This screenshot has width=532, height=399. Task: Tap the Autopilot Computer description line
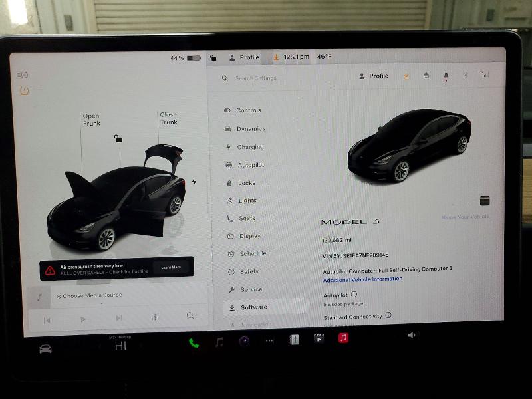click(x=388, y=270)
